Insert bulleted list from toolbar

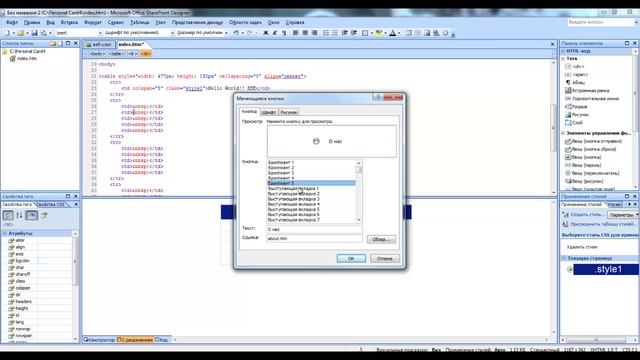click(x=335, y=33)
